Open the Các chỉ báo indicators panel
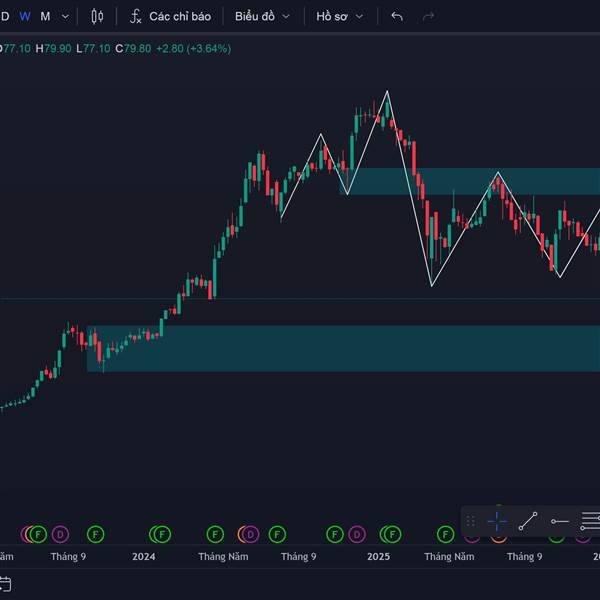Viewport: 600px width, 600px height. coord(179,17)
